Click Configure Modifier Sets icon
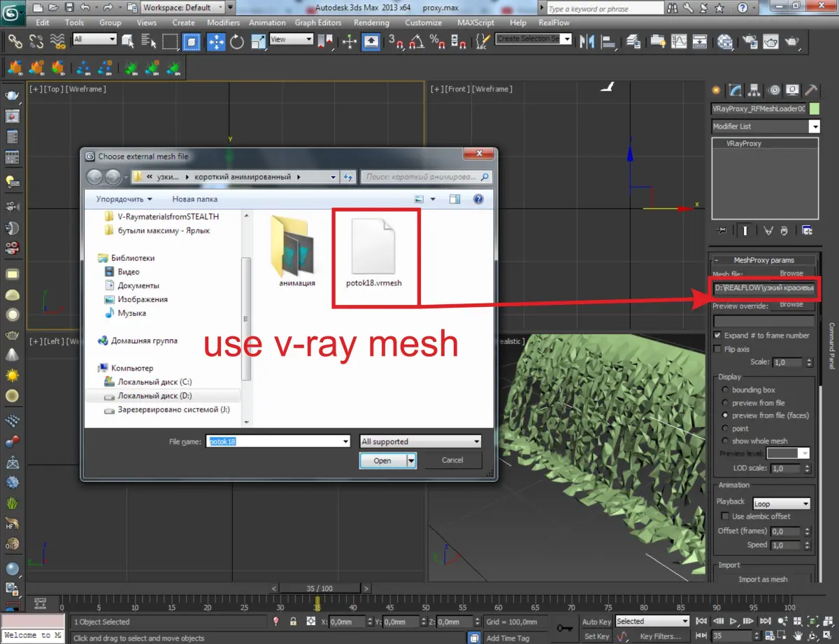Image resolution: width=839 pixels, height=644 pixels. [808, 229]
